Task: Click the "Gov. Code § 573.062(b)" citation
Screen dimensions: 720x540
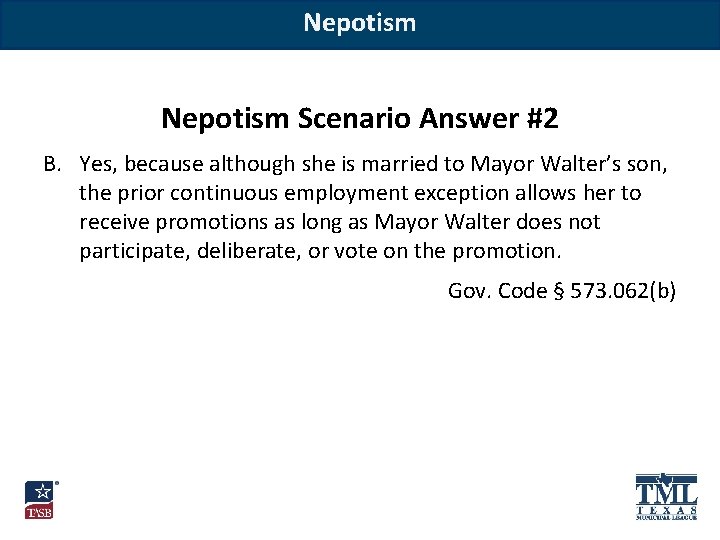Action: (562, 291)
